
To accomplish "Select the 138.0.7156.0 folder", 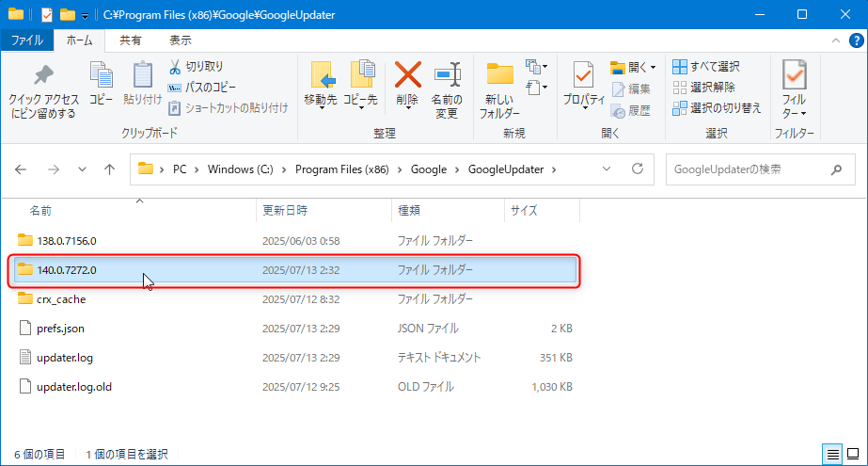I will point(295,240).
